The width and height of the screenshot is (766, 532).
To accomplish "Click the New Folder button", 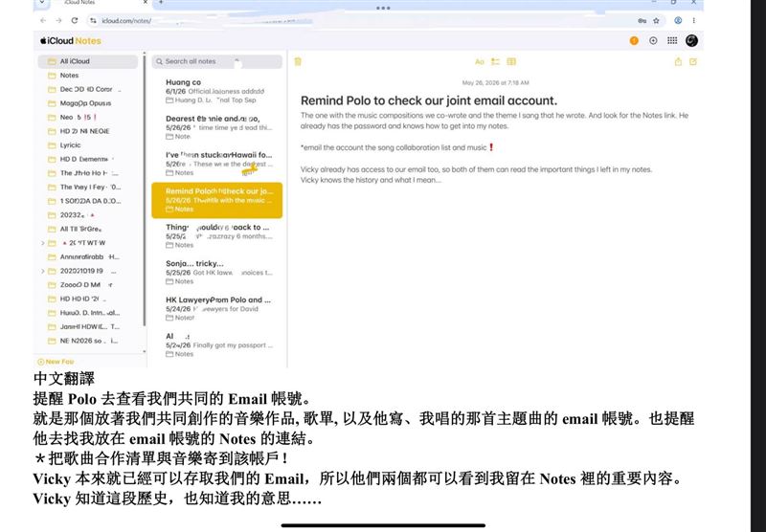I will click(x=56, y=362).
